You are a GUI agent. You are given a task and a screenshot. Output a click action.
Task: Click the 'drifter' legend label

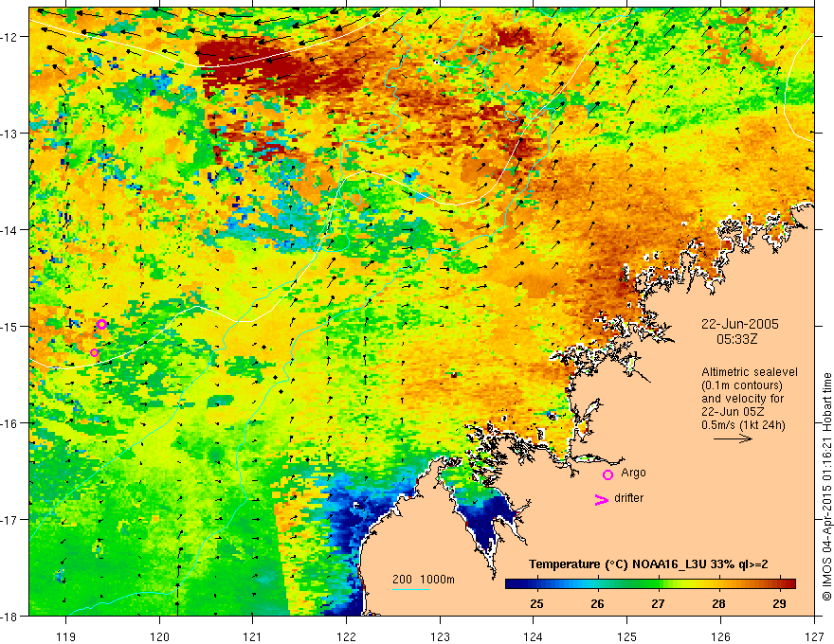click(628, 498)
